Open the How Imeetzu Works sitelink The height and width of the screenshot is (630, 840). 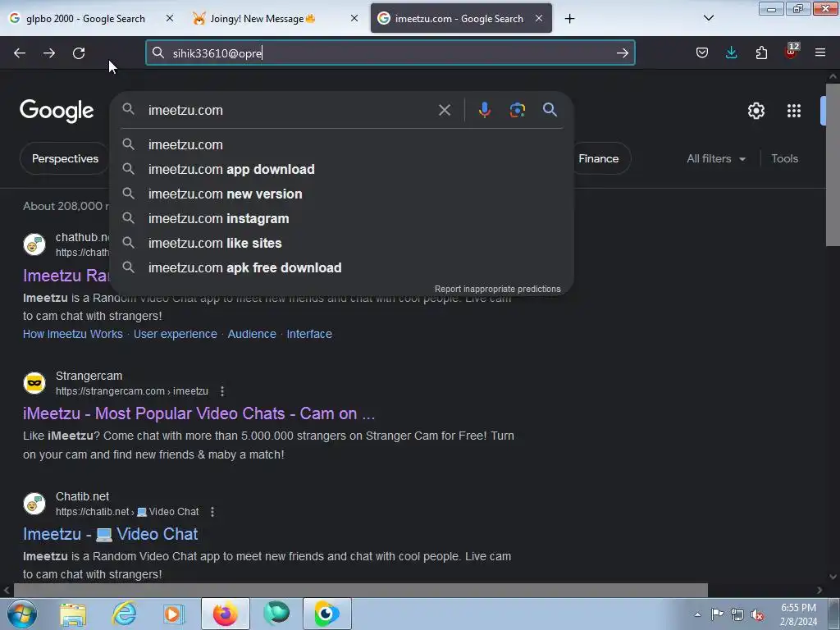[x=73, y=335]
